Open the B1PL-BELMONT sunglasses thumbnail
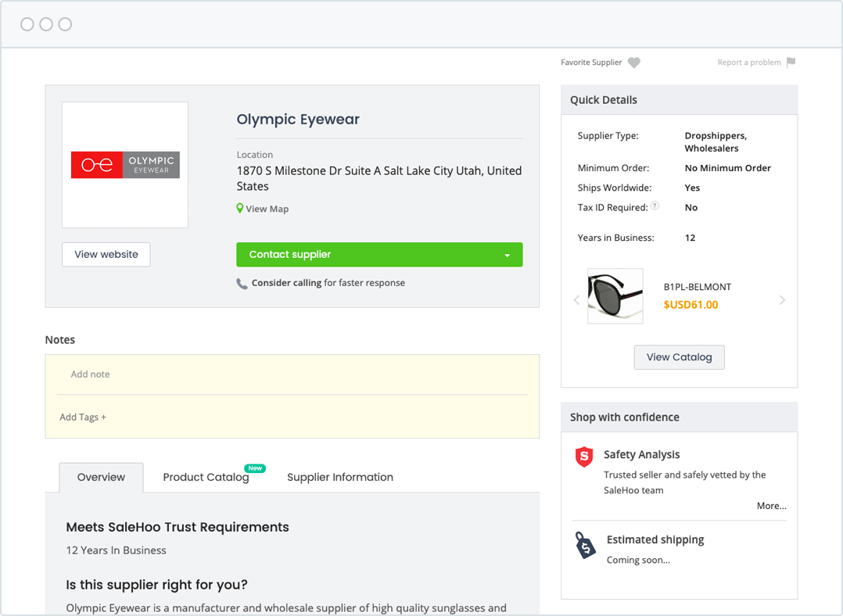The image size is (843, 616). 615,296
